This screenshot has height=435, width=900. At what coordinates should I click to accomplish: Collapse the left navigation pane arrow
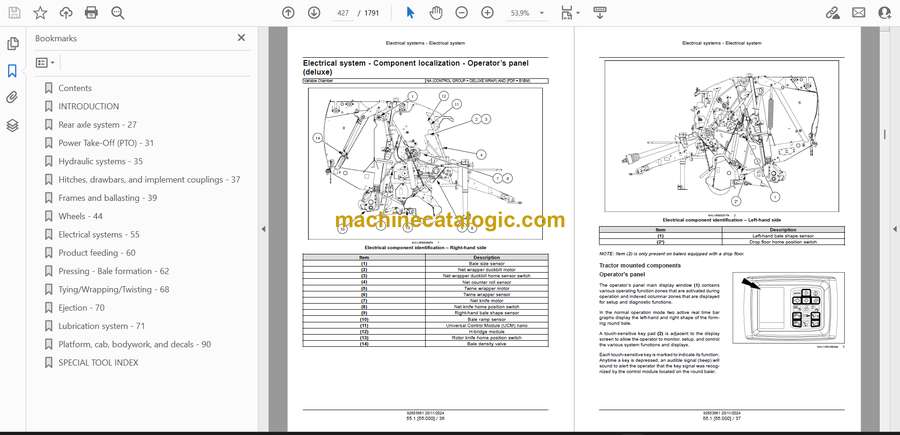pos(263,229)
